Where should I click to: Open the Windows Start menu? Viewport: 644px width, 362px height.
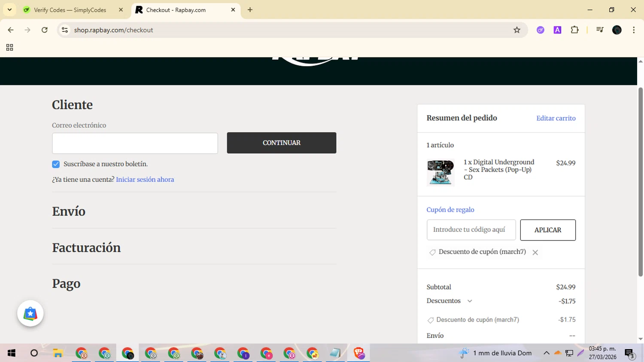[12, 353]
